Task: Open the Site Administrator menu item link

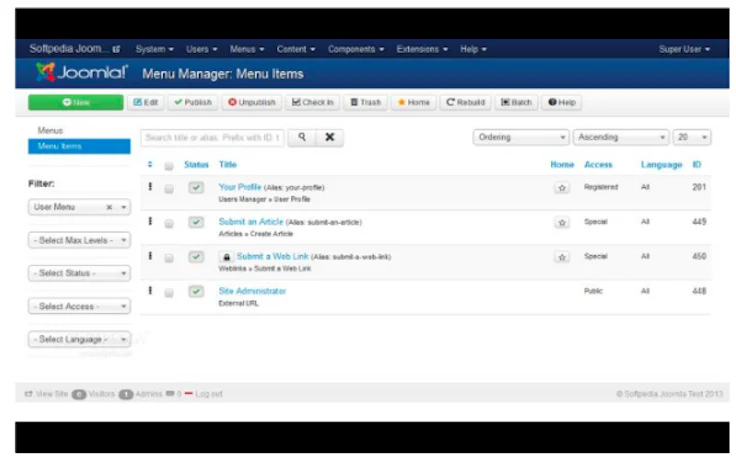Action: point(252,291)
